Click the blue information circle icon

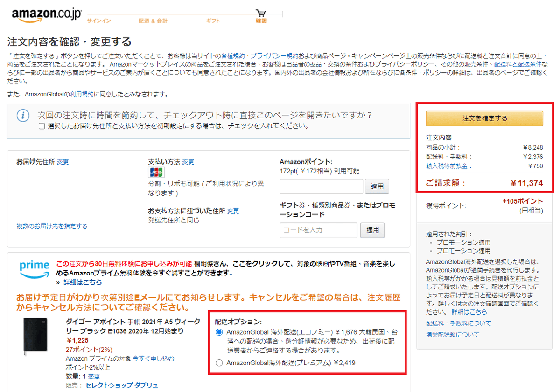23,115
